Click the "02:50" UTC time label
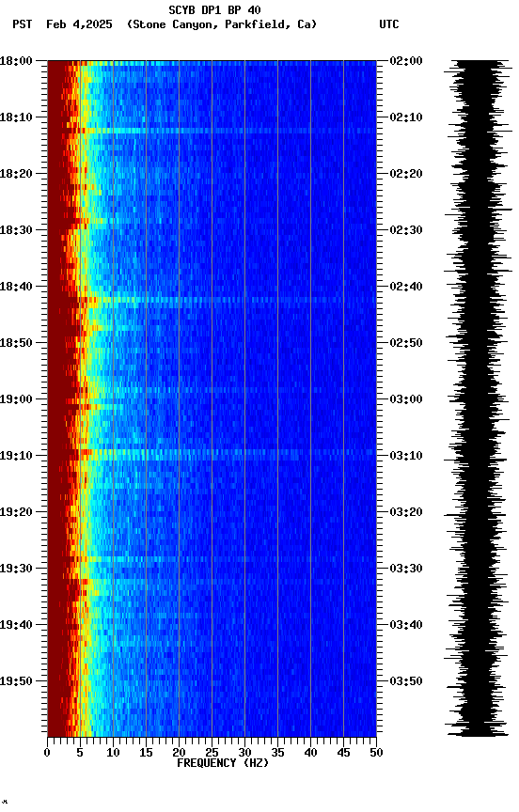Image resolution: width=519 pixels, height=812 pixels. tap(406, 343)
